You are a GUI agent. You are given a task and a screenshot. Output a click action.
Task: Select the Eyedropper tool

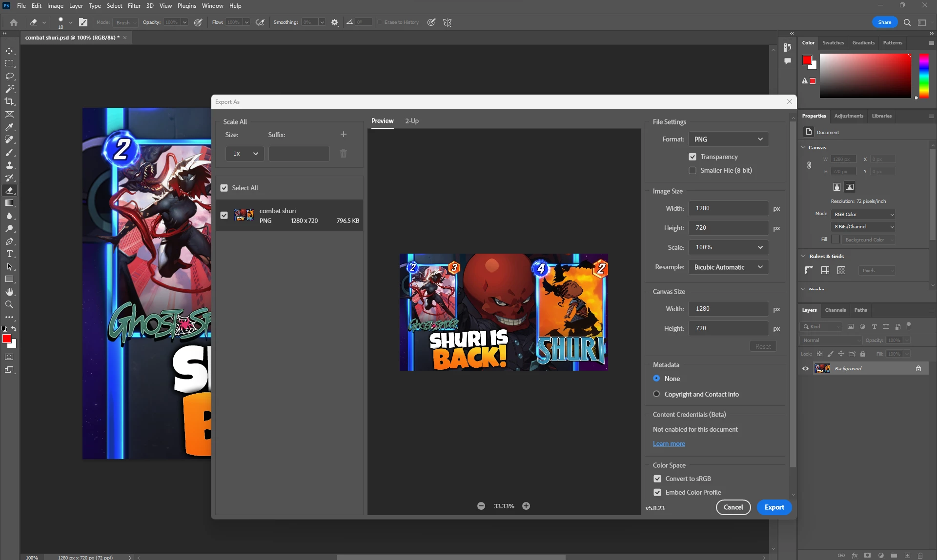coord(9,127)
